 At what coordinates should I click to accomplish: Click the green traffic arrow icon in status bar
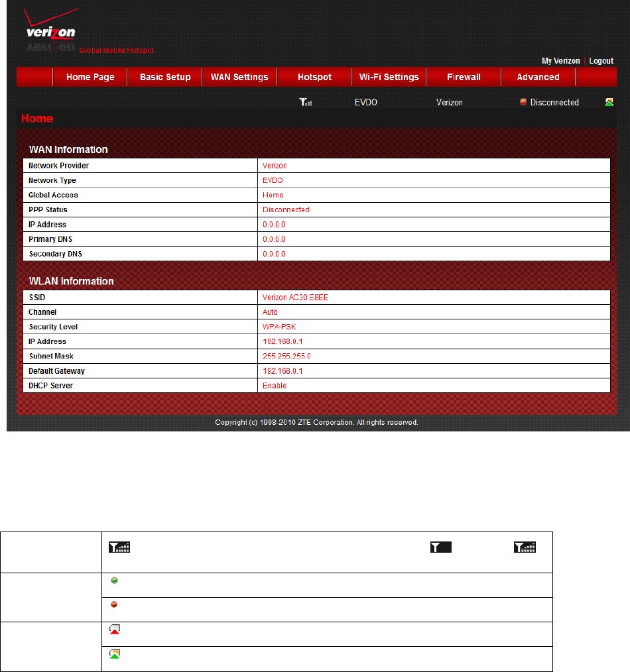click(x=609, y=102)
